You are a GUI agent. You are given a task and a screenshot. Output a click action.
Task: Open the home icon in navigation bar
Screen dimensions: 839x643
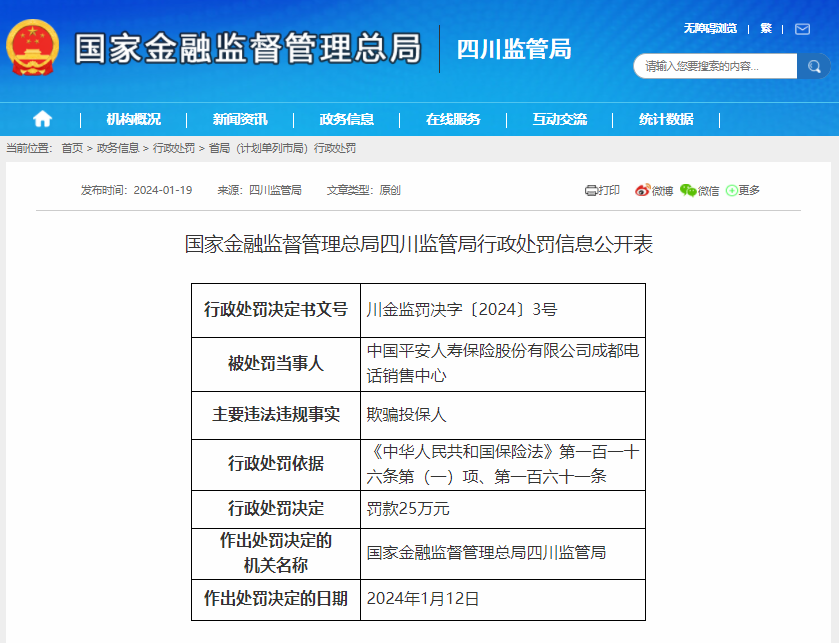click(42, 119)
